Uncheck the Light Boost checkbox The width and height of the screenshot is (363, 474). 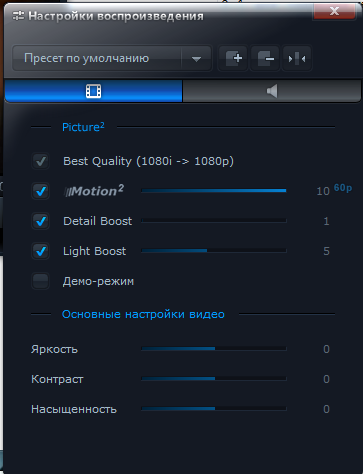point(41,251)
